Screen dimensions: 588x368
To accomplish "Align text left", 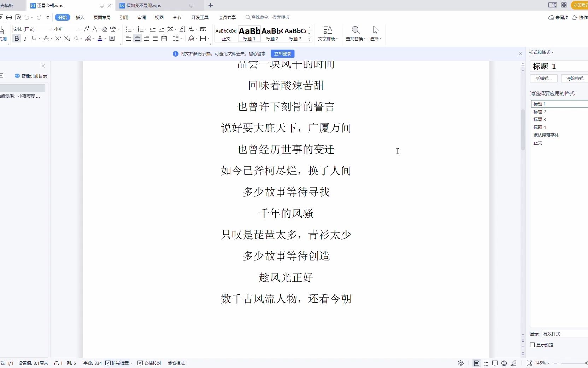I will [129, 38].
